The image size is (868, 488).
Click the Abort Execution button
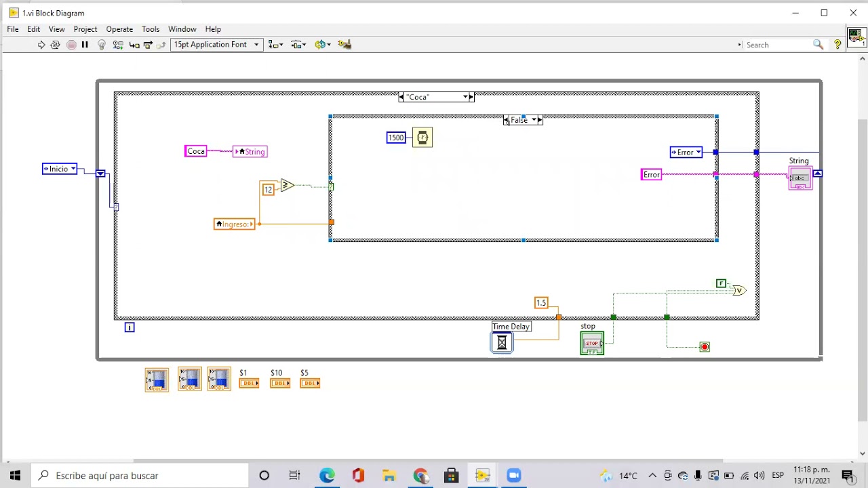click(x=71, y=45)
